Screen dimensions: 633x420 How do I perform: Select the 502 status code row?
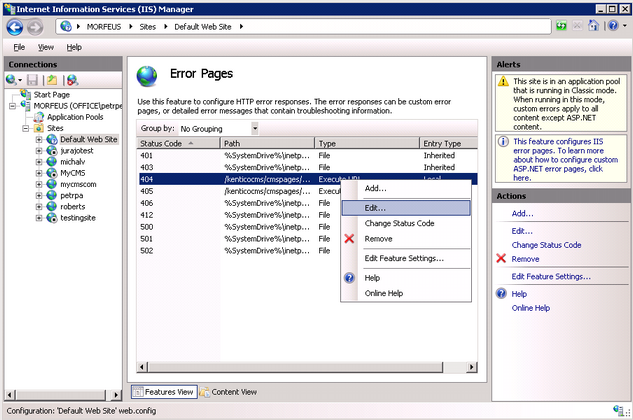click(308, 251)
